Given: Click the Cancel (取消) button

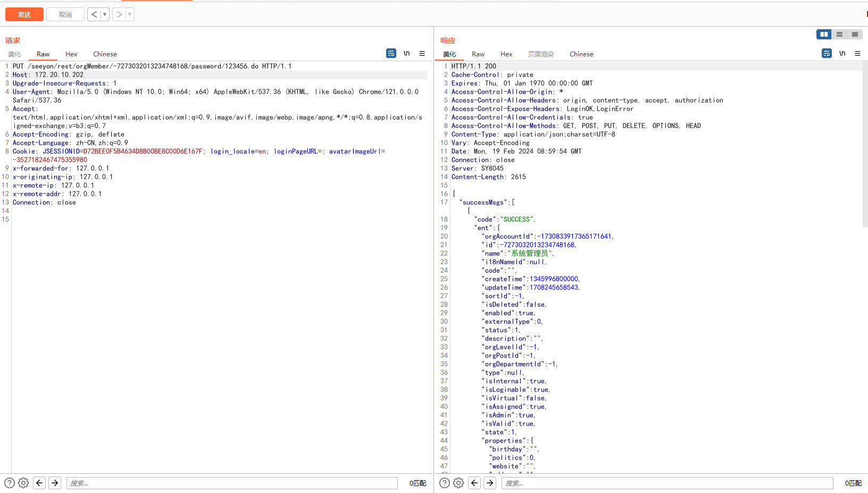Looking at the screenshot, I should (65, 14).
